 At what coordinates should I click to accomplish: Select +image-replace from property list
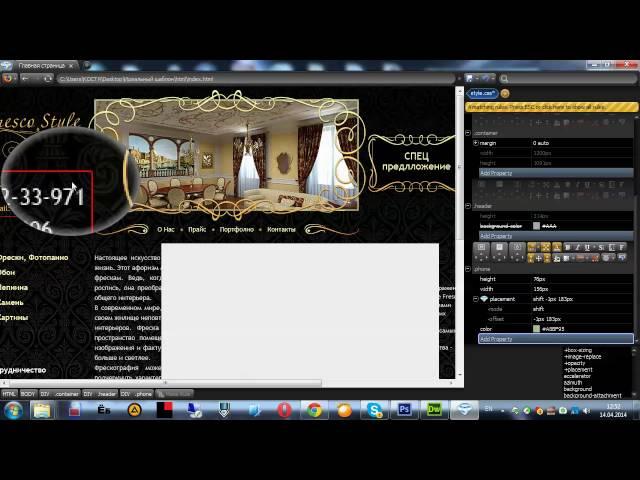coord(582,357)
